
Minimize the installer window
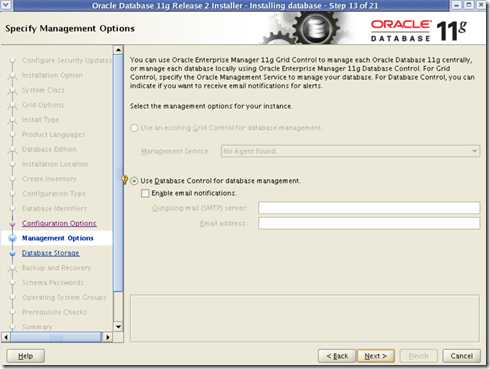coord(457,5)
